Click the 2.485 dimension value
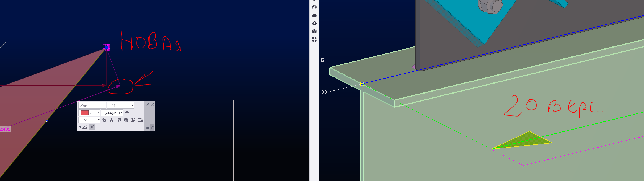Viewport: 644px width, 181px height. 5,129
